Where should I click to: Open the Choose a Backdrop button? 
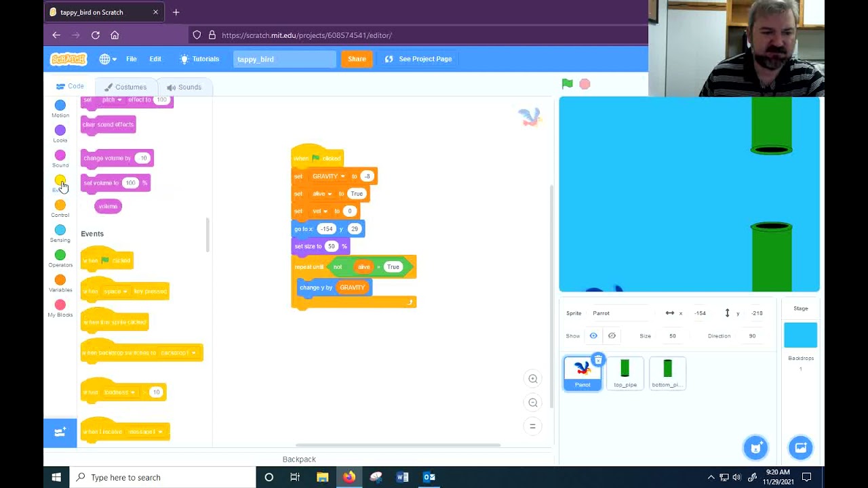click(801, 447)
